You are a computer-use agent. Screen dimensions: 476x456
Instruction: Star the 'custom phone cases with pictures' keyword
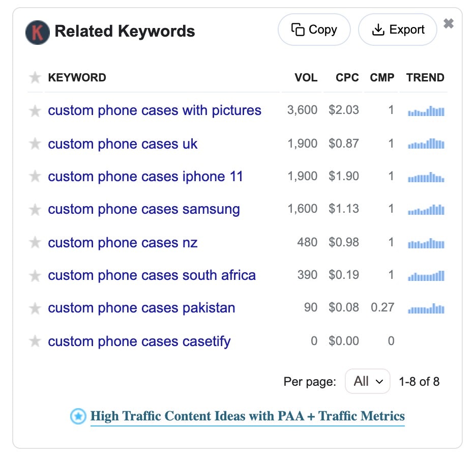(35, 111)
